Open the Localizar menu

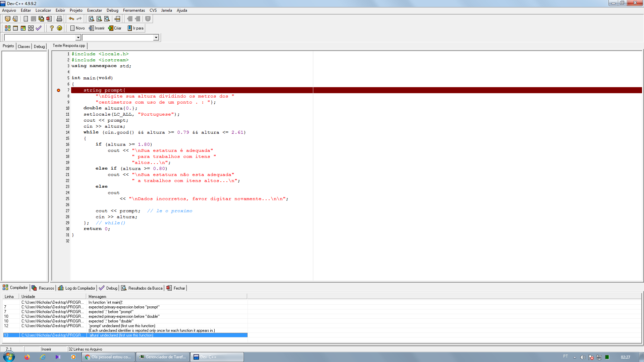pyautogui.click(x=43, y=10)
